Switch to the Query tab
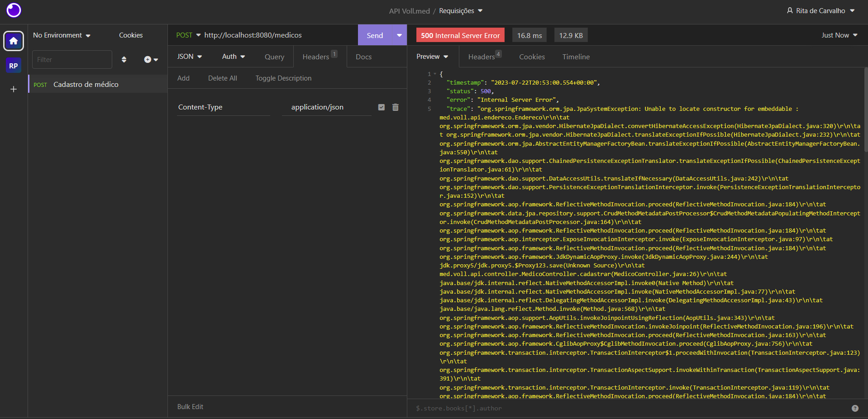Viewport: 868px width, 419px height. click(x=275, y=57)
